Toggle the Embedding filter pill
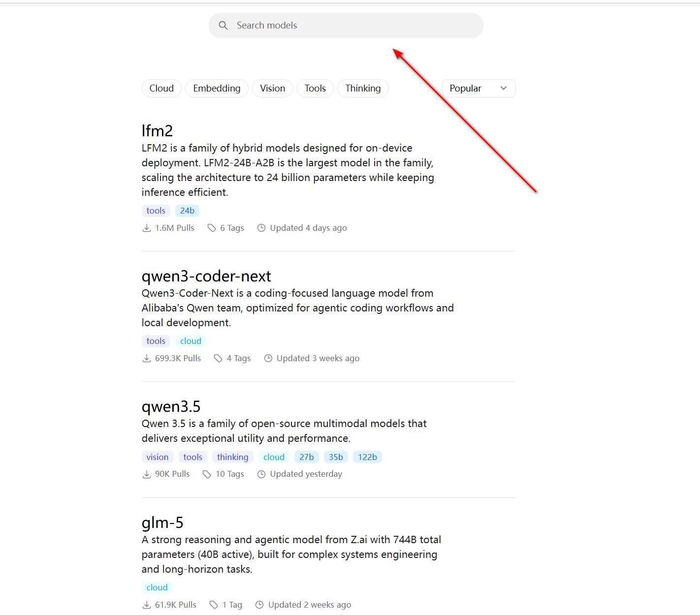This screenshot has width=700, height=615. point(217,89)
